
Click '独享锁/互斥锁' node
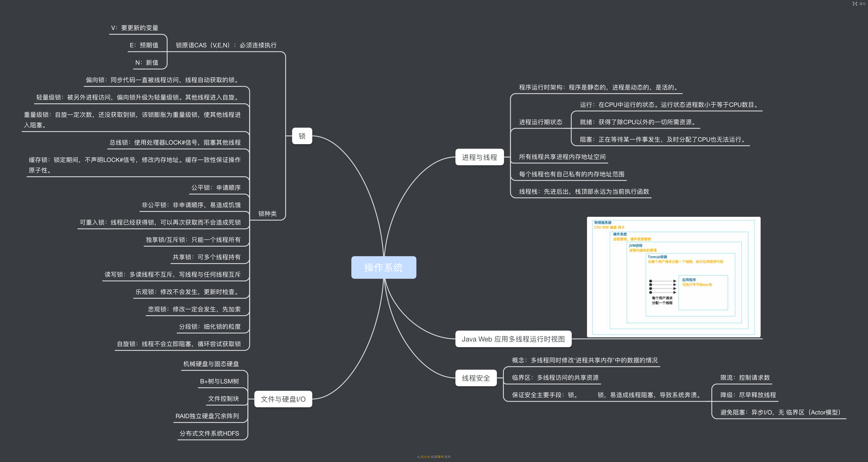[x=193, y=240]
